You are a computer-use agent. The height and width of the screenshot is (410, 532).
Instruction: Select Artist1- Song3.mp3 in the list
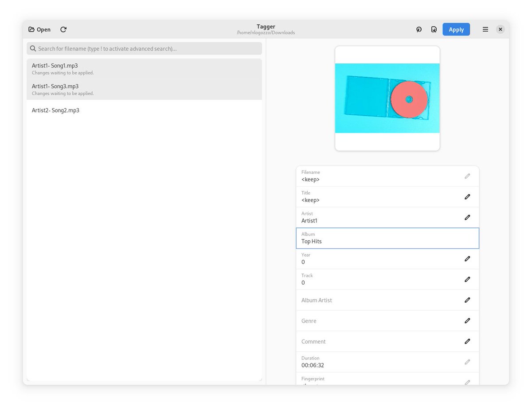click(x=144, y=90)
